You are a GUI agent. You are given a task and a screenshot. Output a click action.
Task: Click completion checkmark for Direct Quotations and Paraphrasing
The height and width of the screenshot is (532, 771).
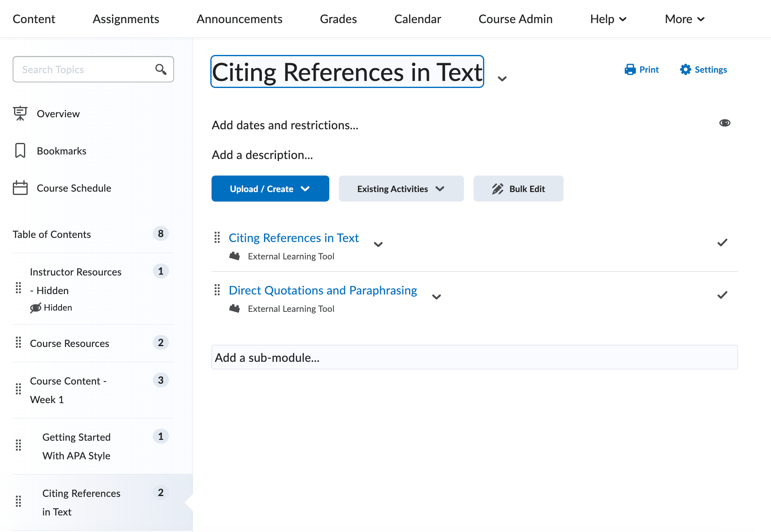pyautogui.click(x=722, y=295)
